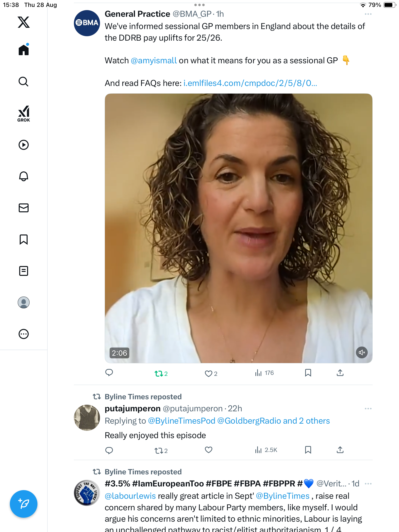Screen dimensions: 399x532
Task: Bookmark the putajumperon post
Action: [308, 450]
